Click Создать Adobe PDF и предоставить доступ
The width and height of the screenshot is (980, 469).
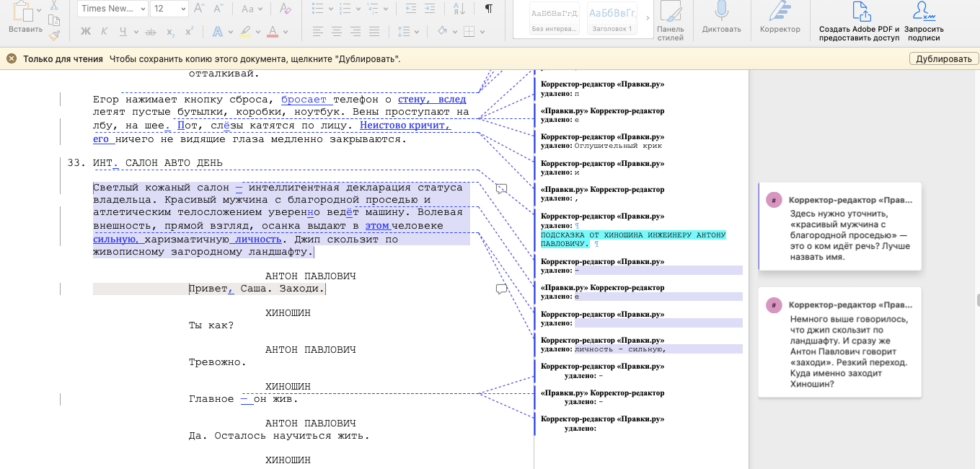click(x=860, y=21)
